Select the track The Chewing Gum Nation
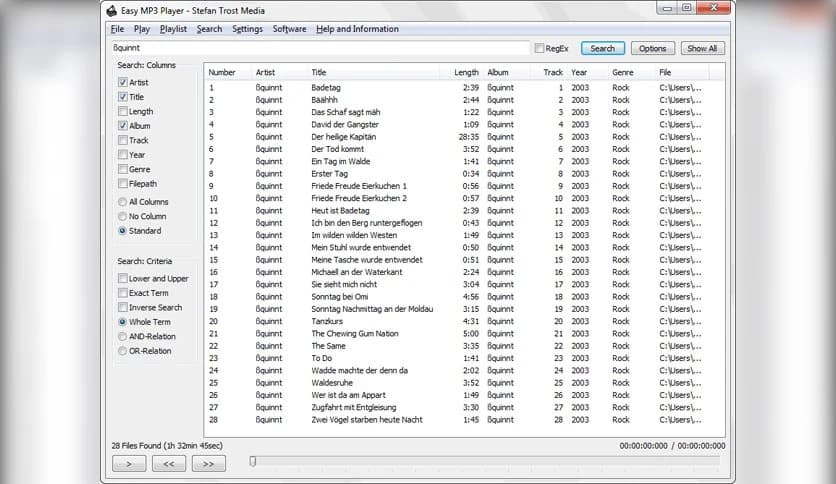The image size is (836, 484). pos(355,334)
